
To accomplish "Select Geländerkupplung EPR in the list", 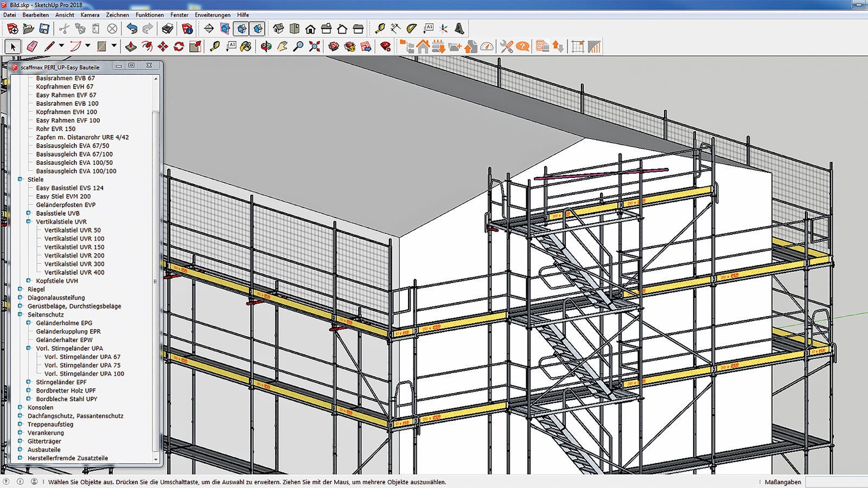I will (68, 331).
